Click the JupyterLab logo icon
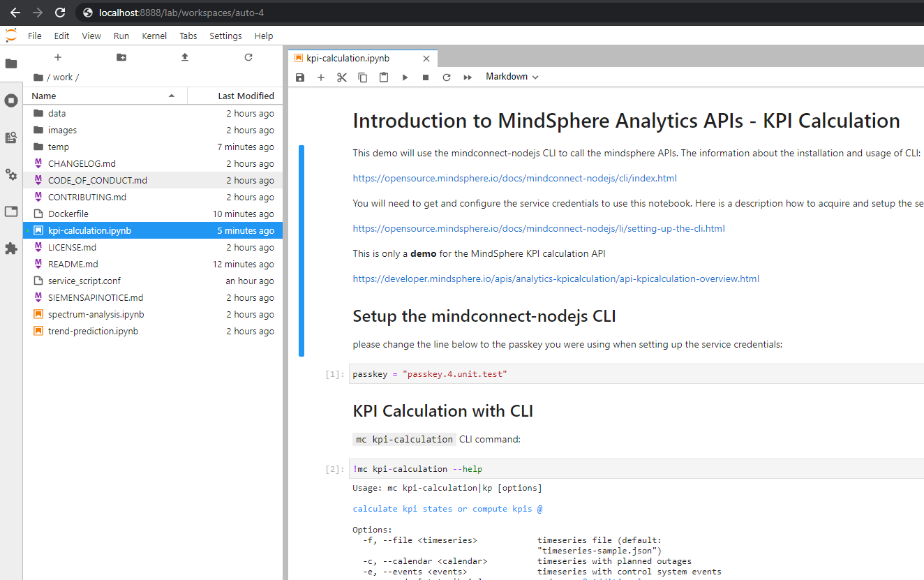 coord(11,36)
